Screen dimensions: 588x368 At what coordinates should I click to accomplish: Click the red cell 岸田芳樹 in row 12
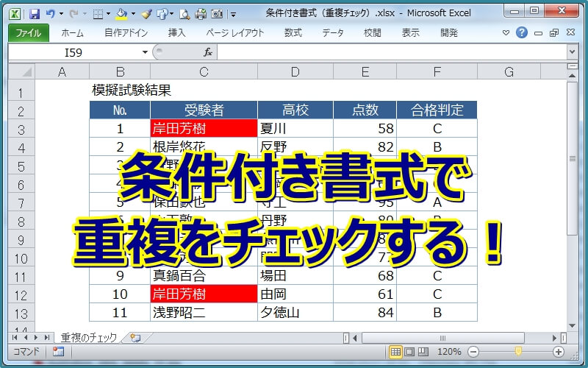coord(204,294)
